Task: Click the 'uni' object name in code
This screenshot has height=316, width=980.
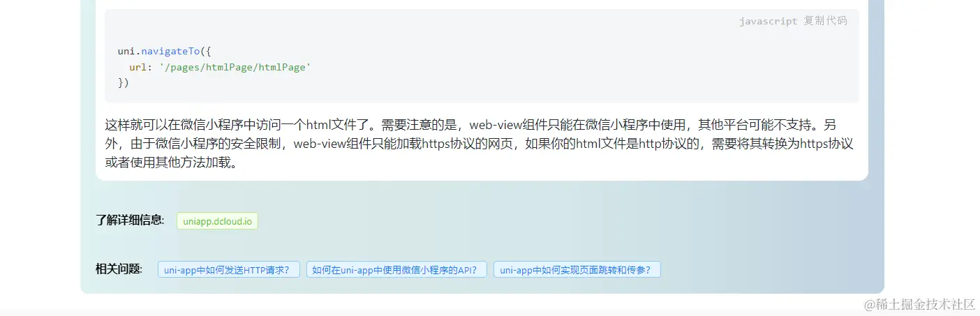Action: [126, 51]
